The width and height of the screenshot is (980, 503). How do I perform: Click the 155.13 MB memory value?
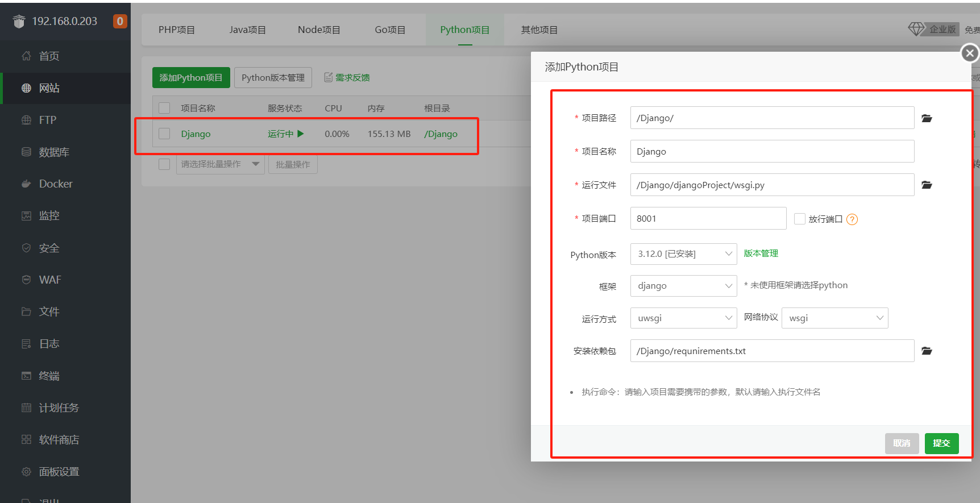[389, 134]
